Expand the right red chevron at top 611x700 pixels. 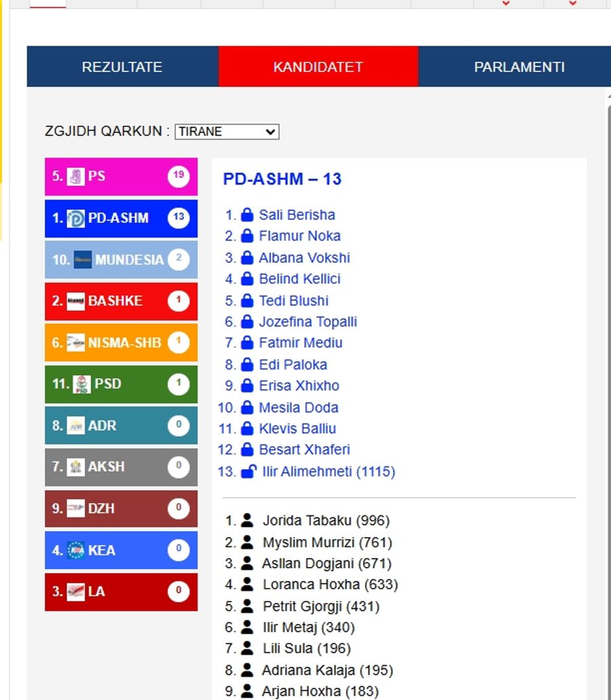click(x=572, y=3)
